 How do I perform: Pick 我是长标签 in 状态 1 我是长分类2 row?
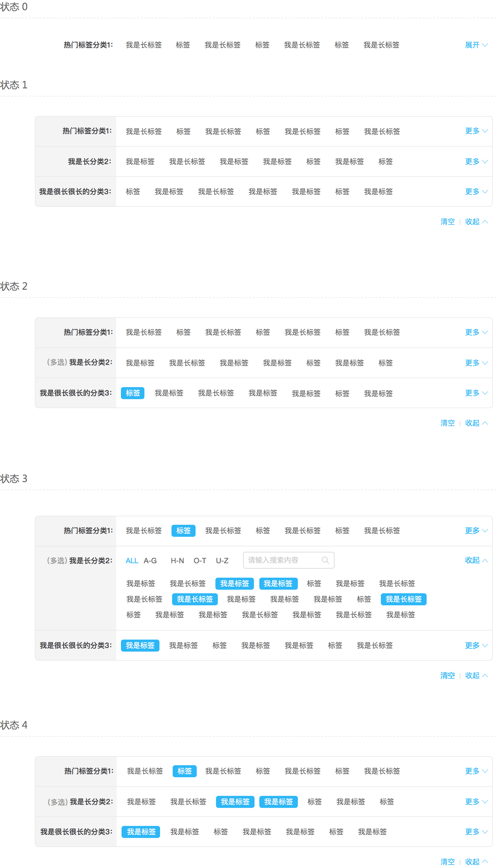(x=187, y=162)
